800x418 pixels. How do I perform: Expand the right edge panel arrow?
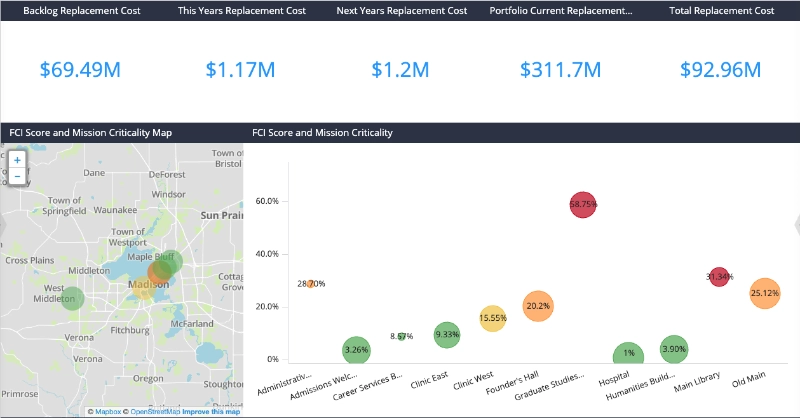pyautogui.click(x=796, y=225)
